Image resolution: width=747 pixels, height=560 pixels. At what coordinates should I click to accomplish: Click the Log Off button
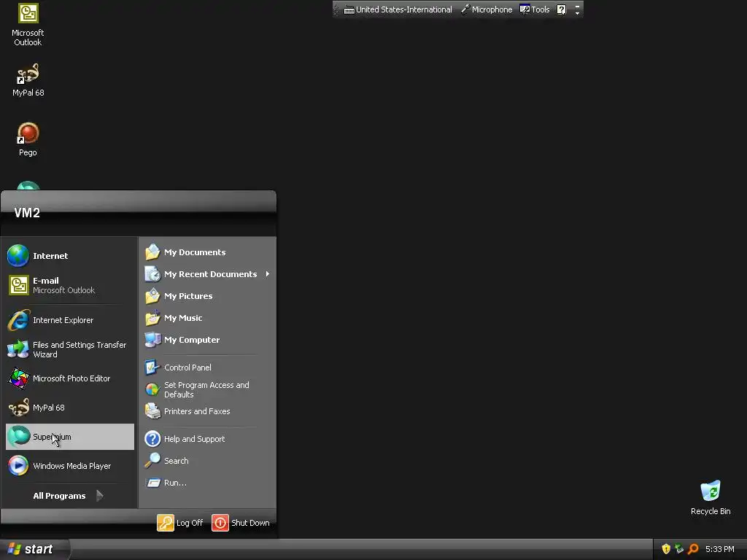pyautogui.click(x=180, y=523)
